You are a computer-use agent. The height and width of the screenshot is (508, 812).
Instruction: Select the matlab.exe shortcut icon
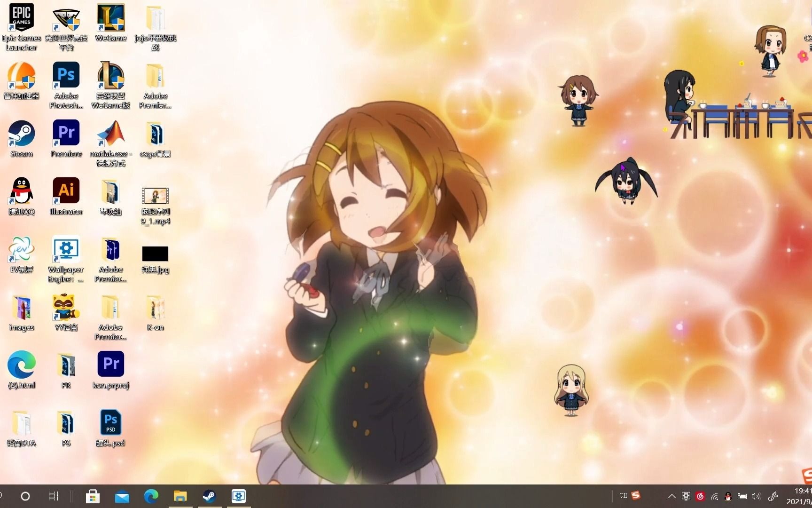click(x=111, y=143)
